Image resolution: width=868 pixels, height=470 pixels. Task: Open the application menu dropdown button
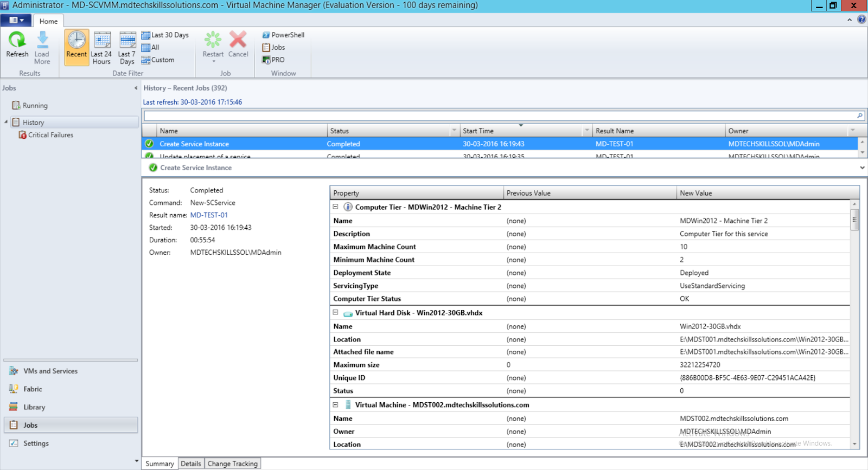[x=16, y=21]
